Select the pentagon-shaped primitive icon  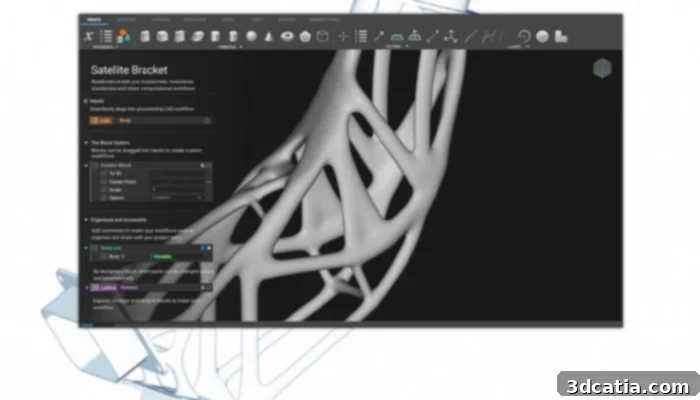coord(305,36)
